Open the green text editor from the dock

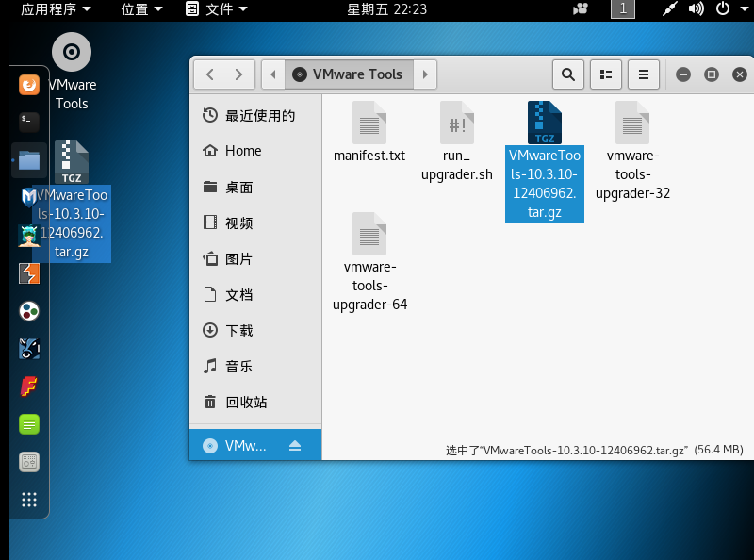pos(28,424)
